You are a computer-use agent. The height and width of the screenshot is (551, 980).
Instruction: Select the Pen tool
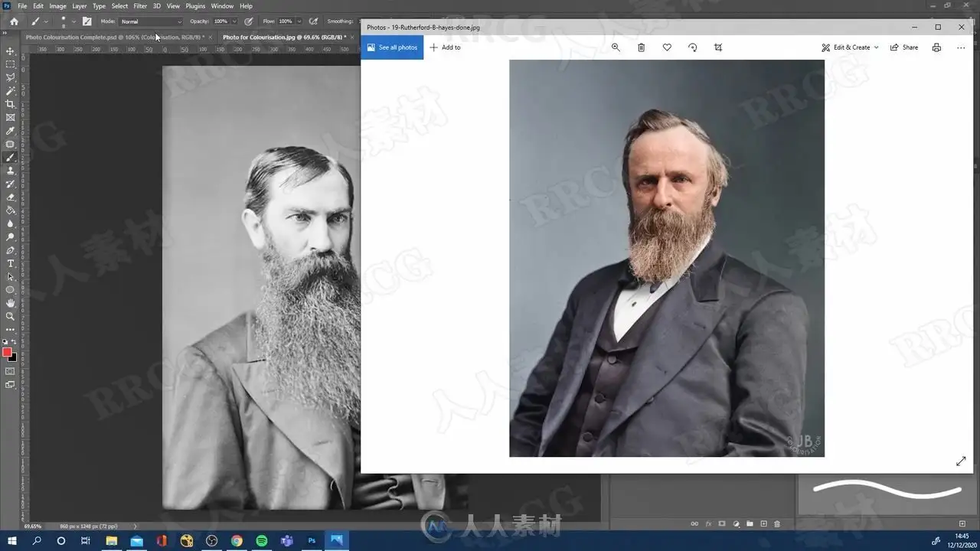coord(10,250)
